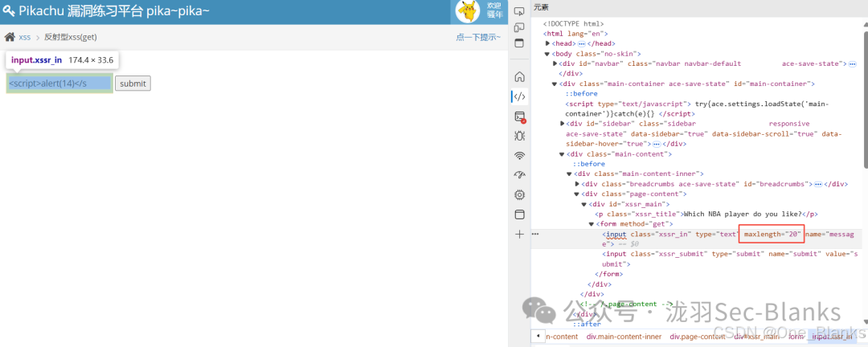Collapse the div class="page-content" node
The height and width of the screenshot is (347, 868).
pyautogui.click(x=577, y=194)
